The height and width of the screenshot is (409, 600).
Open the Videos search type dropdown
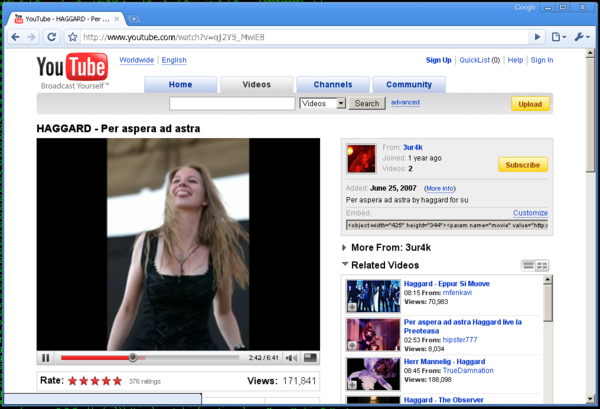(x=323, y=103)
